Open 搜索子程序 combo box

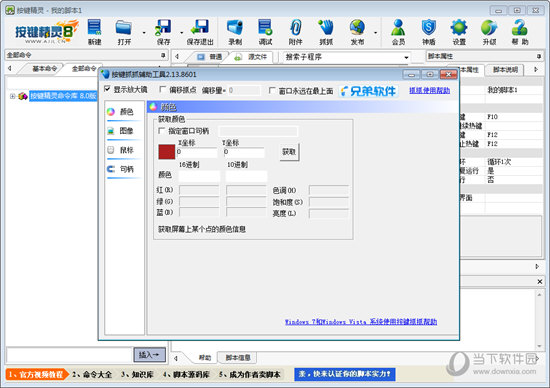(x=346, y=57)
